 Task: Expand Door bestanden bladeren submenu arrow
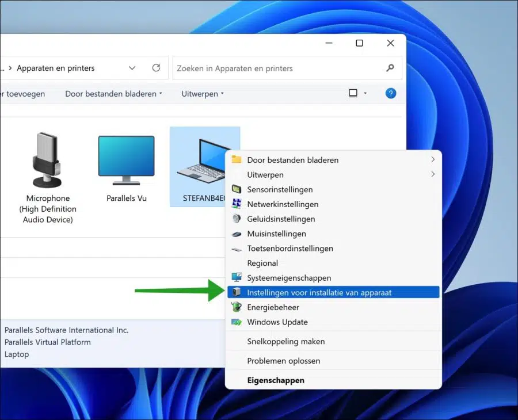(433, 159)
